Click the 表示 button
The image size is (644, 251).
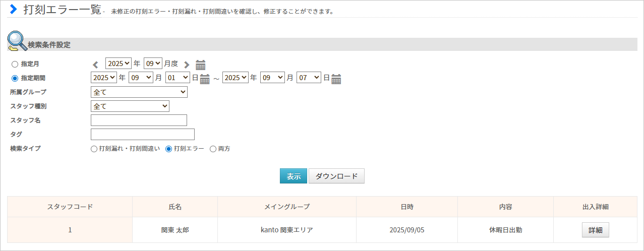click(x=293, y=176)
